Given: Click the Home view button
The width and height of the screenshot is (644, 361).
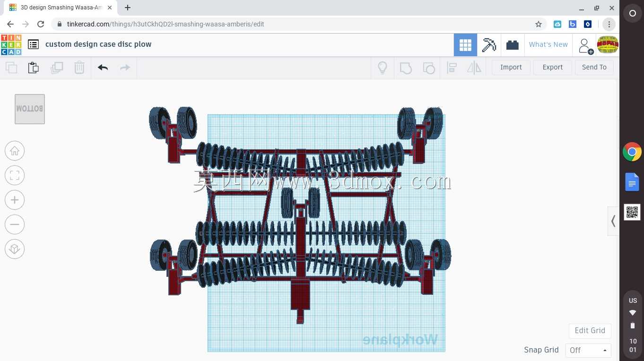Looking at the screenshot, I should coord(15,151).
